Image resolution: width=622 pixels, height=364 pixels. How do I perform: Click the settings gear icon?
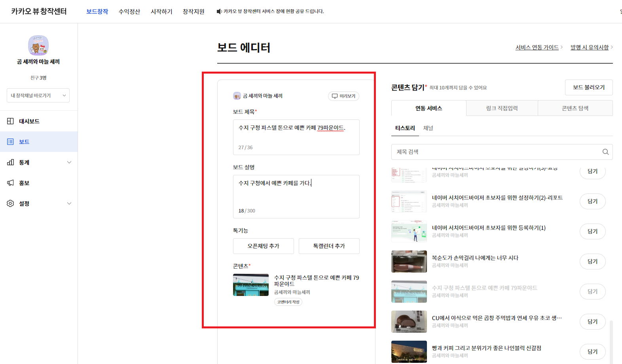point(11,203)
